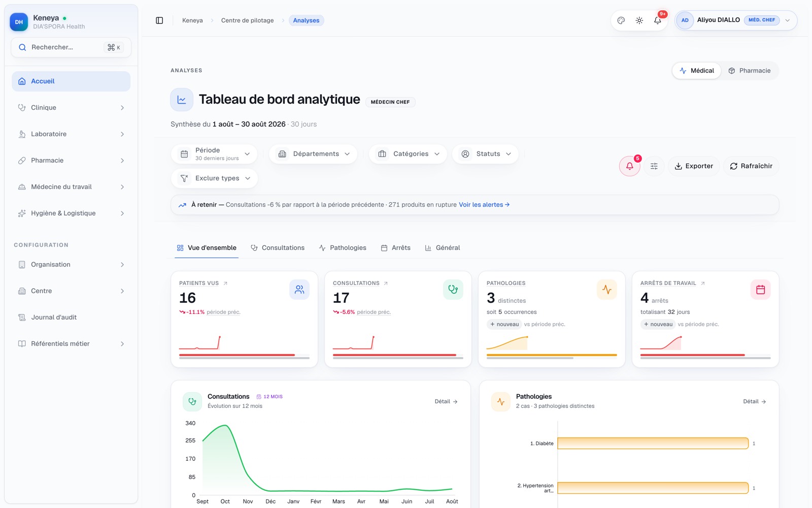Open the Départements filter dropdown

pos(313,154)
